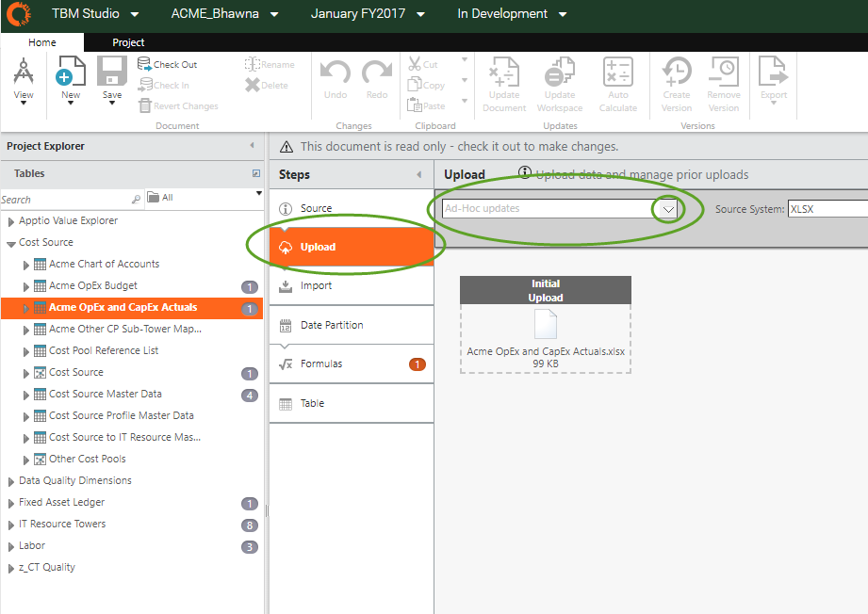Click the info icon next to Upload heading

(x=524, y=172)
